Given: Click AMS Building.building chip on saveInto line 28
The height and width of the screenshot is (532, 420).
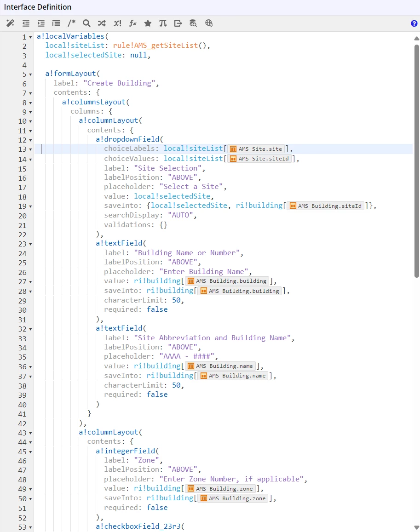Looking at the screenshot, I should [x=240, y=291].
